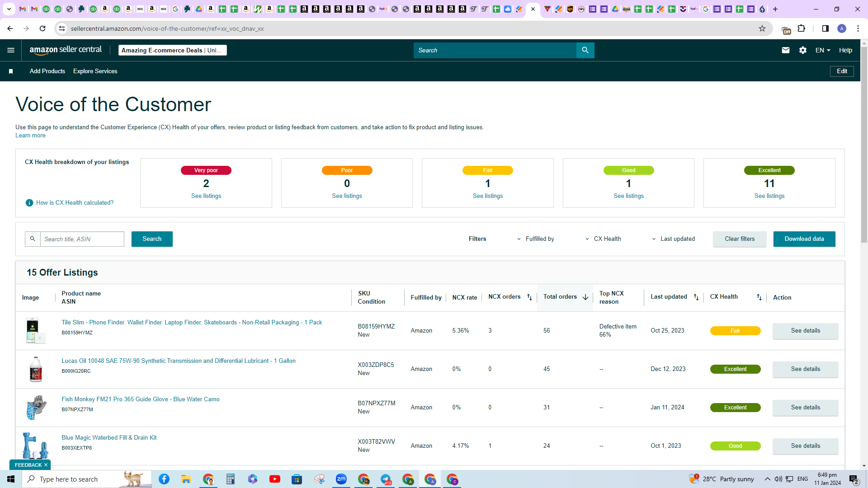868x488 pixels.
Task: Click the teal Search button
Action: click(152, 239)
